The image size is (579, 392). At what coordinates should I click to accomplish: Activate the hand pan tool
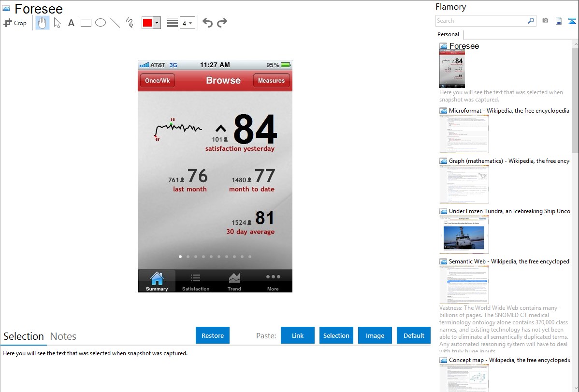(x=42, y=23)
